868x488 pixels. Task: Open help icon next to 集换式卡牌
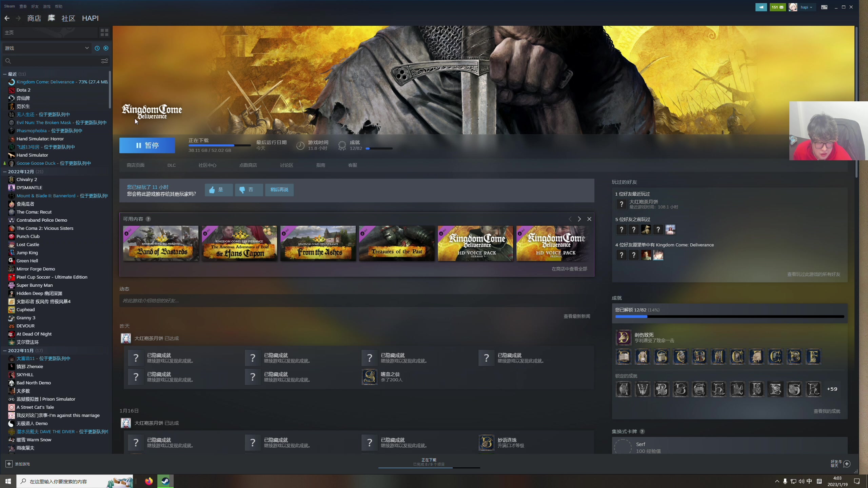tap(642, 431)
